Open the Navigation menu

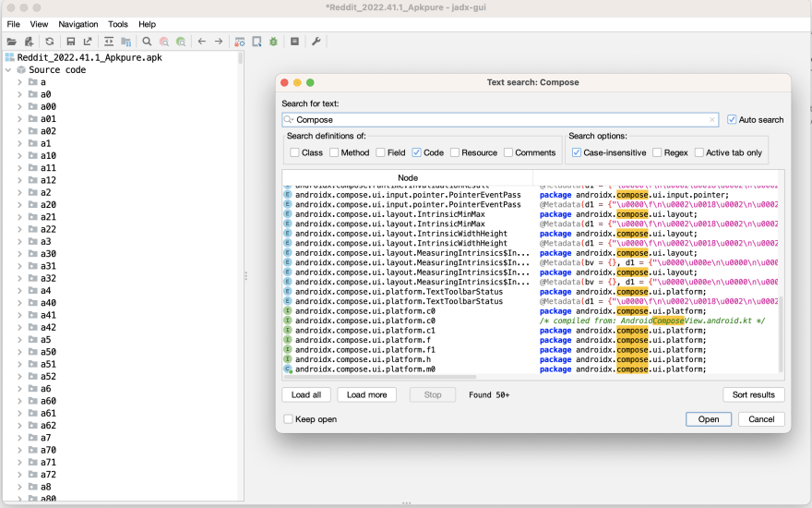point(78,24)
